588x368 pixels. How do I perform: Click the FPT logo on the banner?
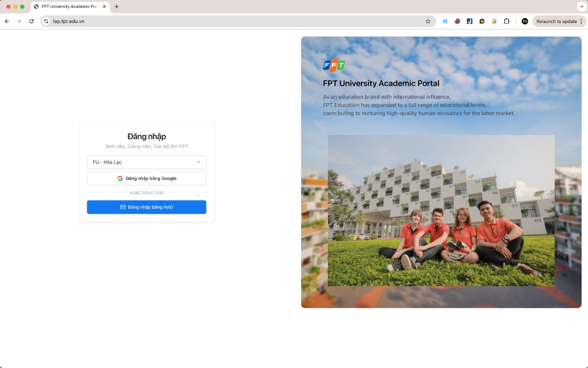(334, 66)
